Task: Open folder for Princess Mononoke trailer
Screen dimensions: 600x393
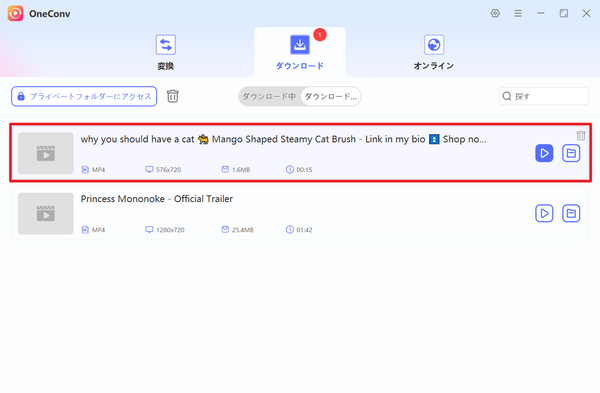Action: click(571, 213)
